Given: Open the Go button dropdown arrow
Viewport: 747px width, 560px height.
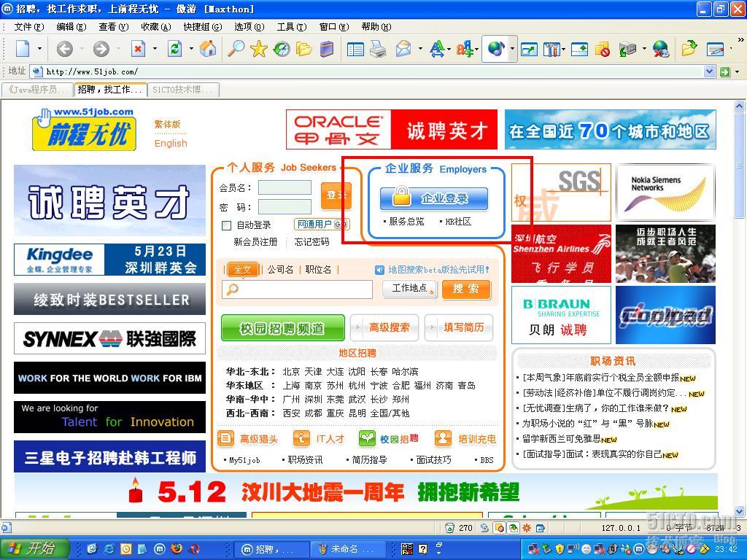Looking at the screenshot, I should (738, 72).
